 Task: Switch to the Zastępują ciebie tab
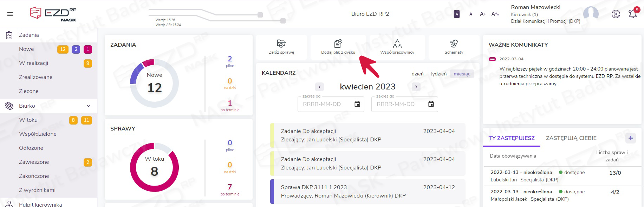[x=571, y=138]
